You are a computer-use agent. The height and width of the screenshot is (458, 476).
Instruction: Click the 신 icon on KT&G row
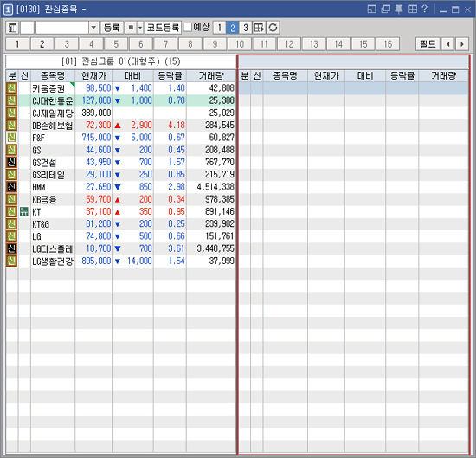point(11,224)
